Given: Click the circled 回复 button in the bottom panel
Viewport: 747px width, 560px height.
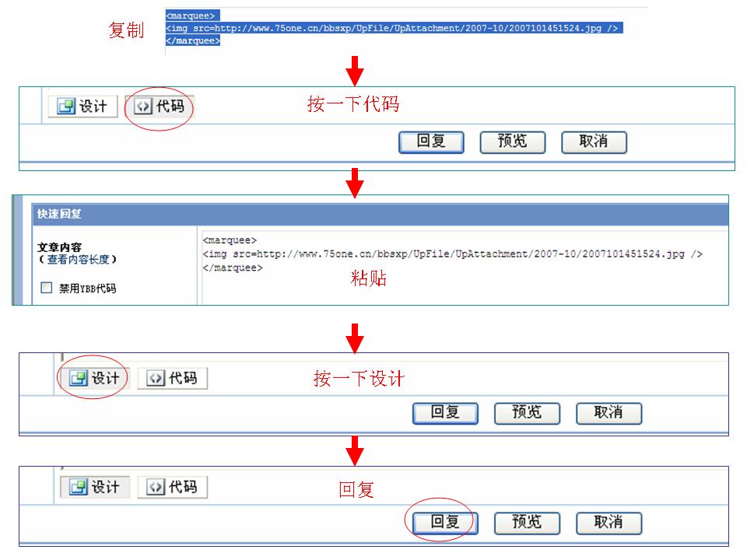Looking at the screenshot, I should (445, 523).
